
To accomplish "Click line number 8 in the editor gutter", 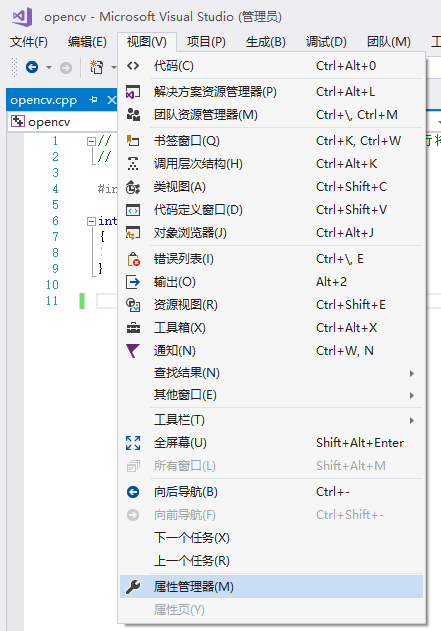I will pyautogui.click(x=55, y=253).
